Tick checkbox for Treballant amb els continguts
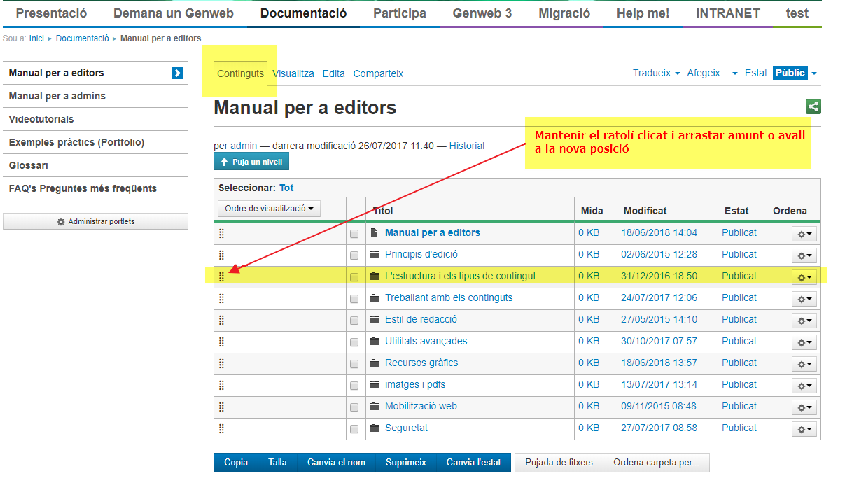The width and height of the screenshot is (866, 504). (x=354, y=299)
